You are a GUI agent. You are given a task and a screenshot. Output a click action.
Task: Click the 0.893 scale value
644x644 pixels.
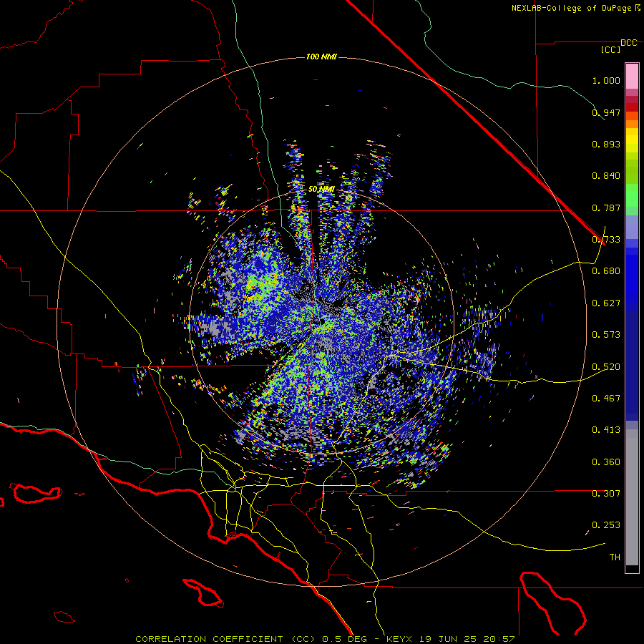[x=606, y=144]
